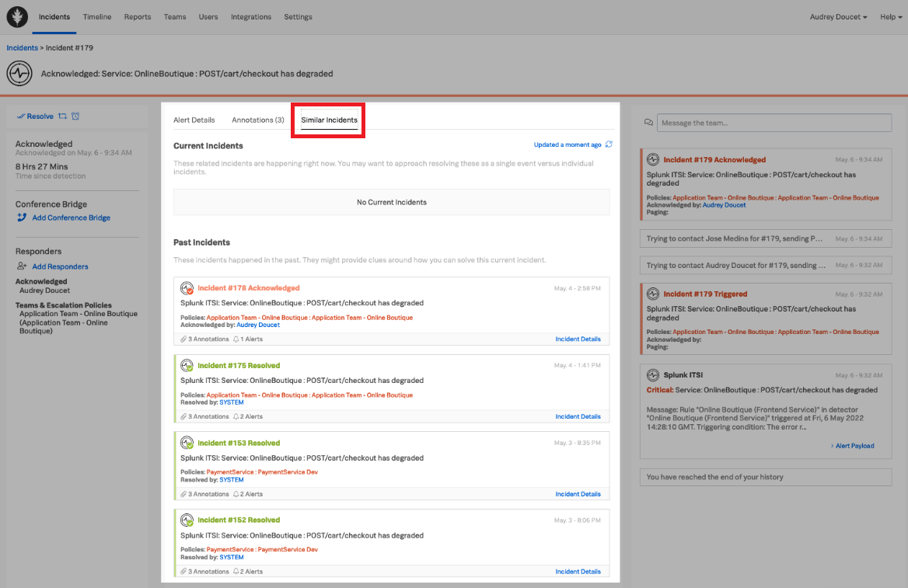Click the Incident #178 Acknowledged title
Viewport: 908px width, 588px height.
click(249, 288)
